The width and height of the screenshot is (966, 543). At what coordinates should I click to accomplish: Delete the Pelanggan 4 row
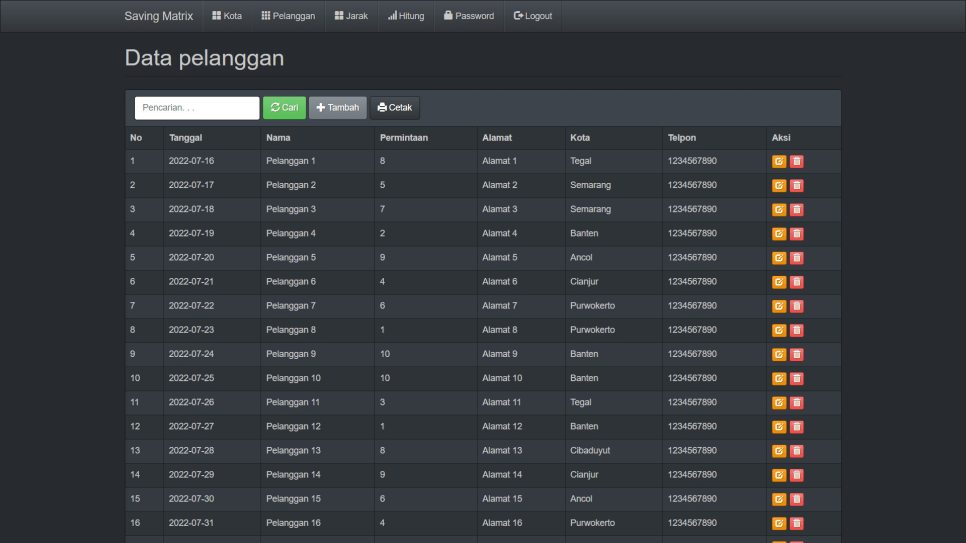797,234
